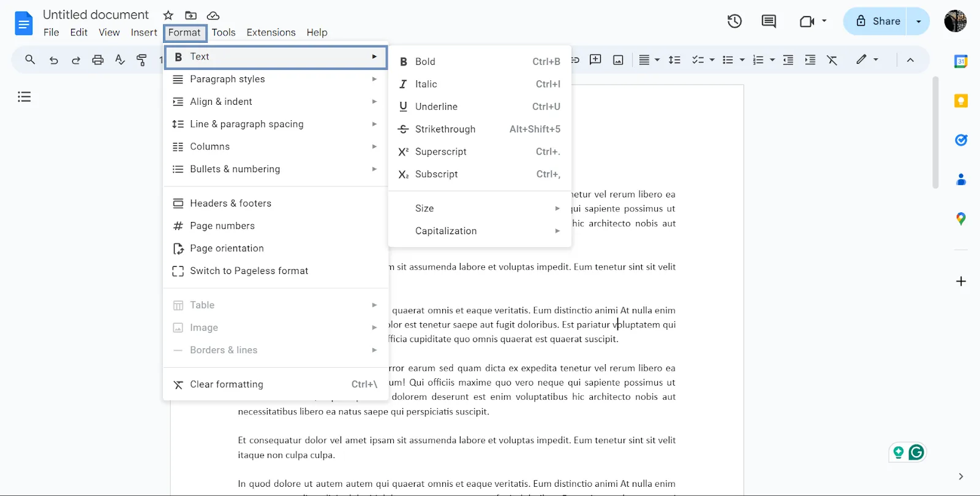The height and width of the screenshot is (496, 980).
Task: Open version history clock icon
Action: coord(734,21)
